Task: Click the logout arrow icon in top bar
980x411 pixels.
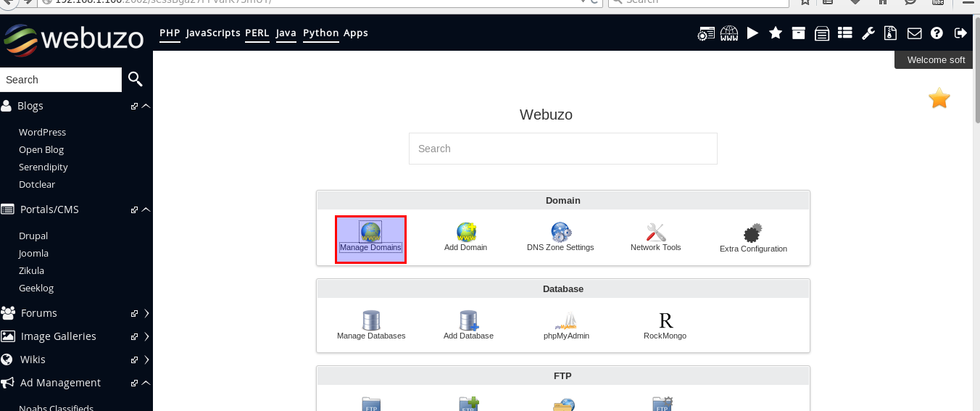Action: click(x=960, y=33)
